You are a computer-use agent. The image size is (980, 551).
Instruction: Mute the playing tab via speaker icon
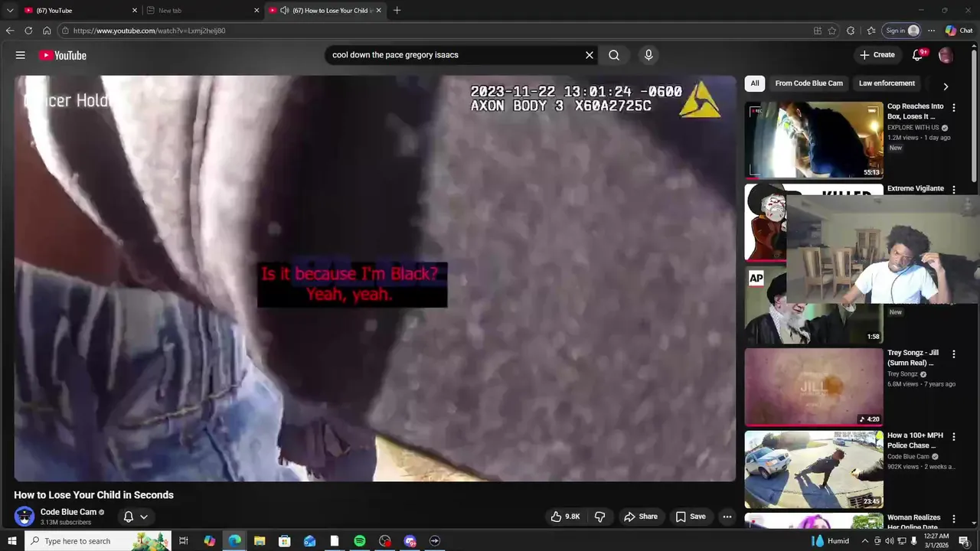tap(285, 11)
